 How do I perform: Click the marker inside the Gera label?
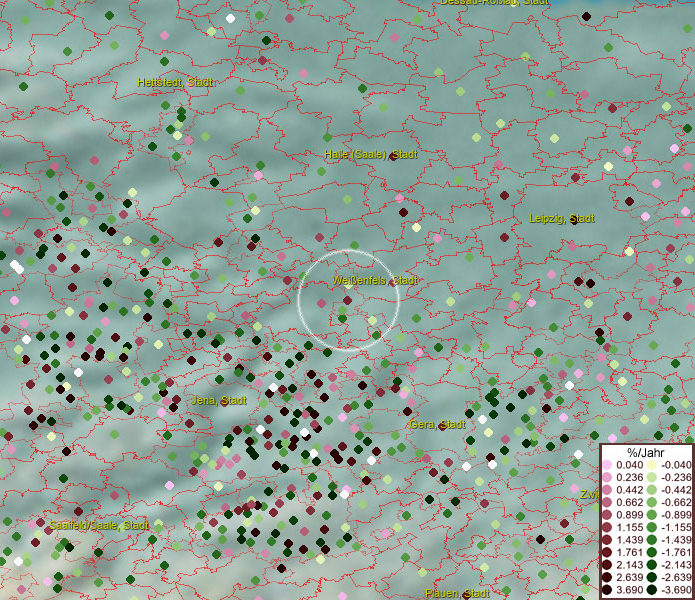click(x=442, y=426)
